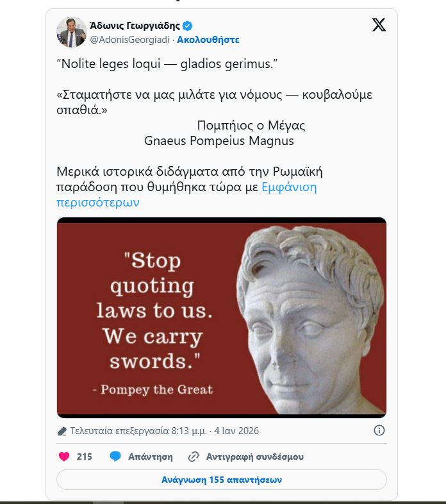Open the Pompey quote image
Screen dimensions: 446x504
[x=222, y=317]
